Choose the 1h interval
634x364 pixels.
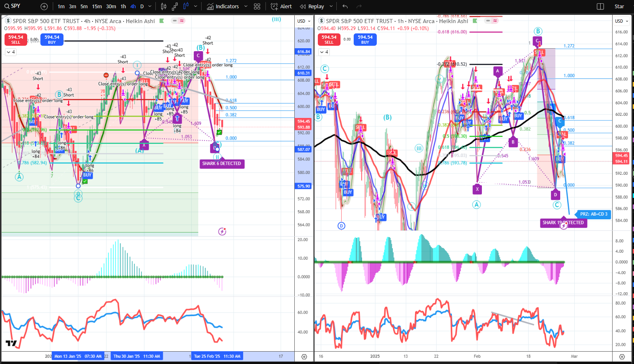pos(123,7)
